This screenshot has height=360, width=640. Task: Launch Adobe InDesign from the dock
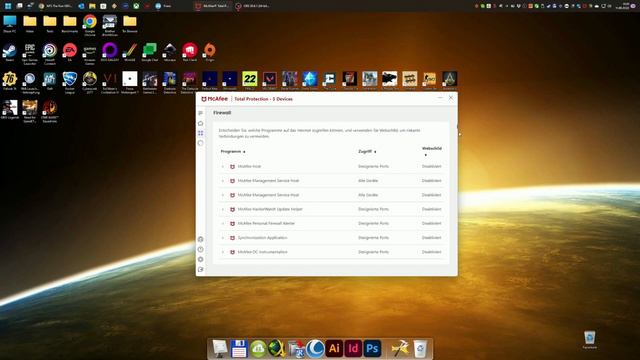click(x=353, y=349)
